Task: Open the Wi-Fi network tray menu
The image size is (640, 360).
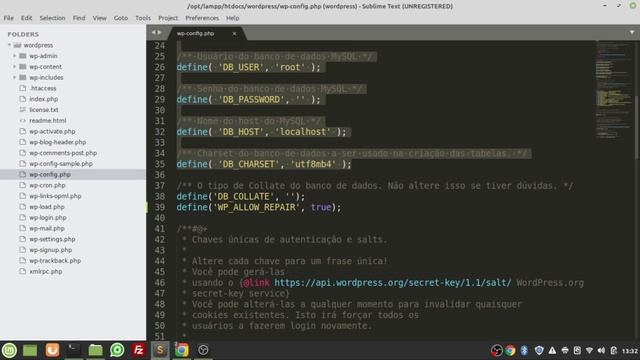Action: [589, 350]
